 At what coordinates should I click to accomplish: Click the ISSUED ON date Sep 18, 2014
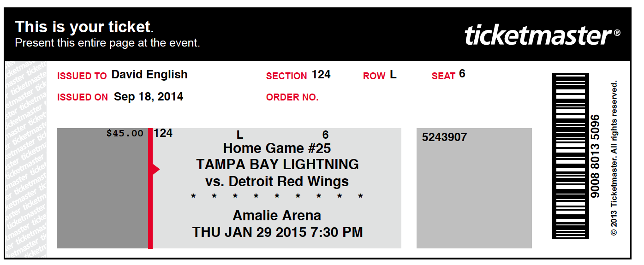(x=149, y=97)
